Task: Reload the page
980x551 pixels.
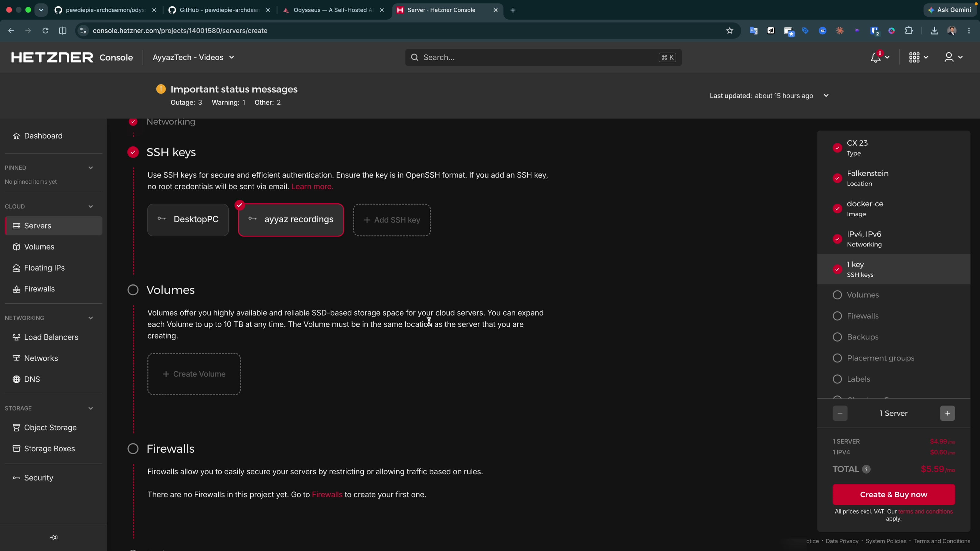Action: coord(45,31)
